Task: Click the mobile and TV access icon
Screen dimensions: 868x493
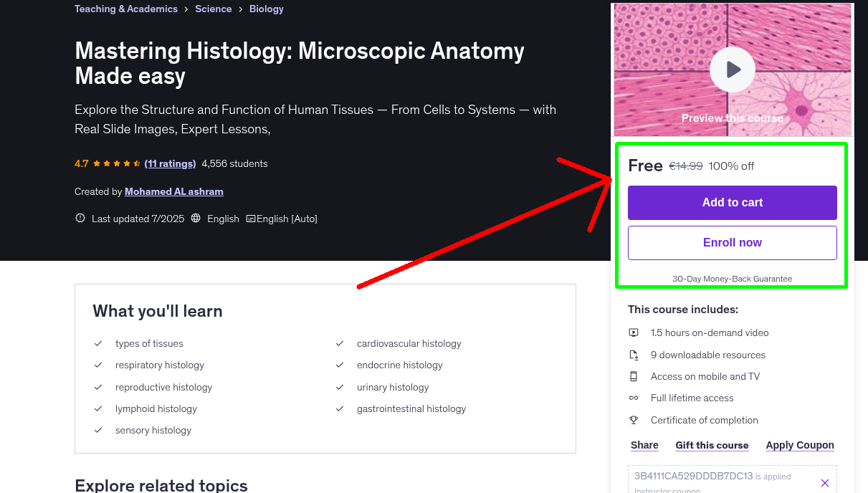Action: coord(634,376)
